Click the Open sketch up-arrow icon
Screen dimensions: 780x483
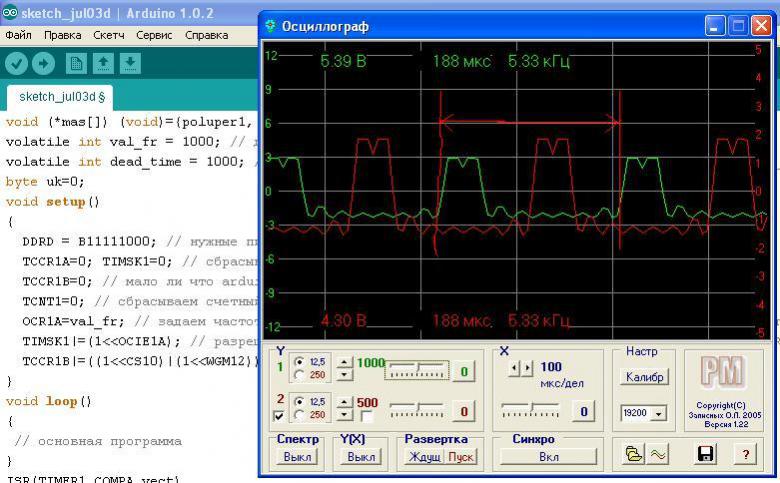click(x=103, y=64)
